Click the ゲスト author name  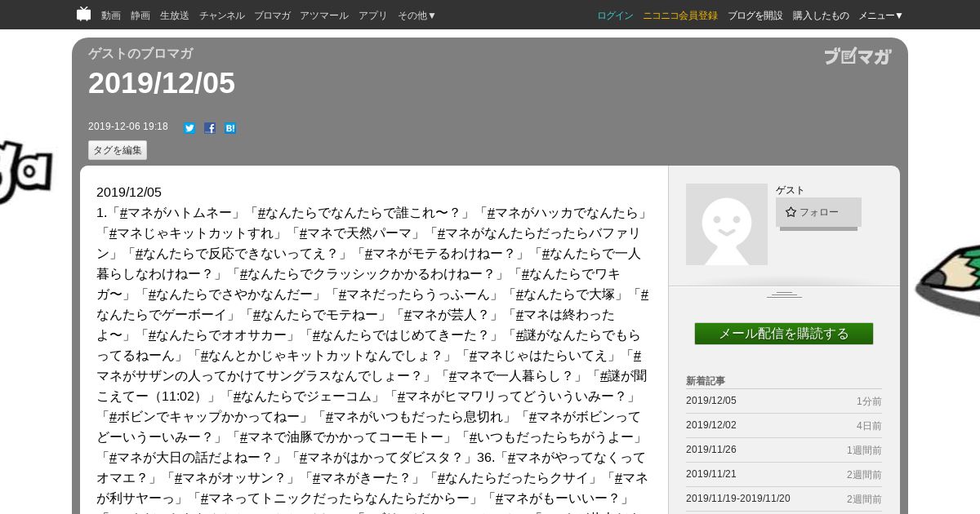point(791,190)
